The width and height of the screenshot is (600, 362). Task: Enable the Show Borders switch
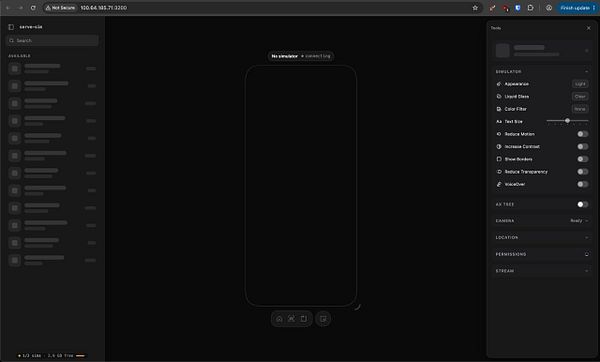[x=583, y=159]
